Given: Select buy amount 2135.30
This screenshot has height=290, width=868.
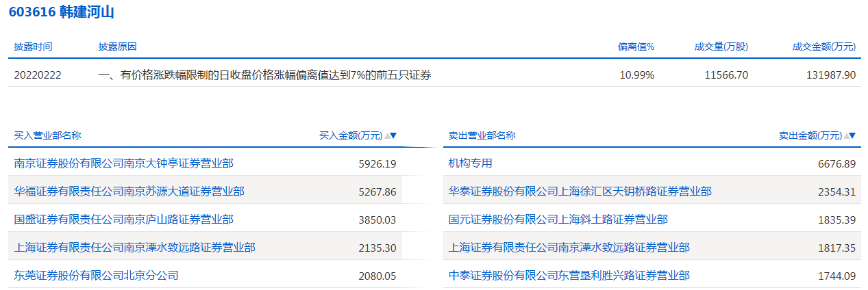Looking at the screenshot, I should (377, 248).
